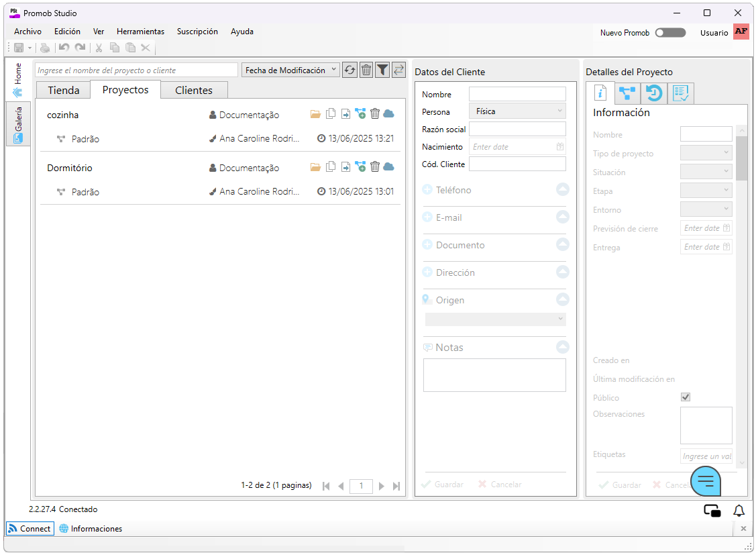
Task: Open the project list trash bin icon
Action: tap(366, 70)
